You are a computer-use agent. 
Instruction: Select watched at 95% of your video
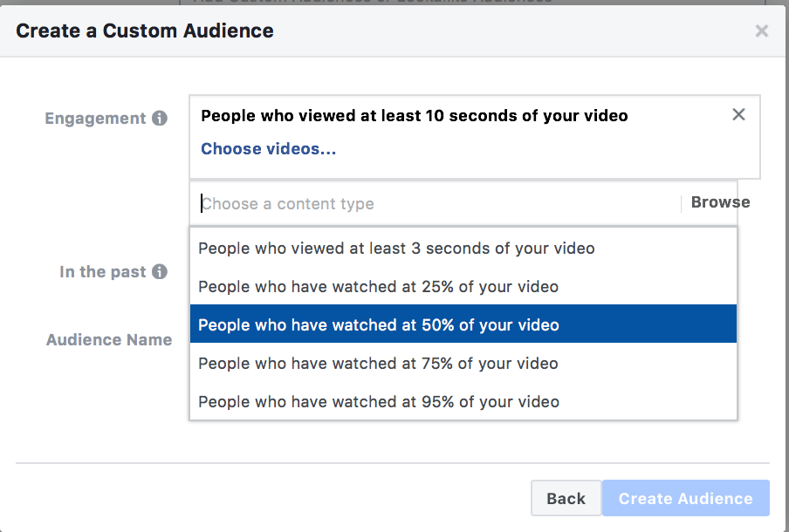coord(463,402)
